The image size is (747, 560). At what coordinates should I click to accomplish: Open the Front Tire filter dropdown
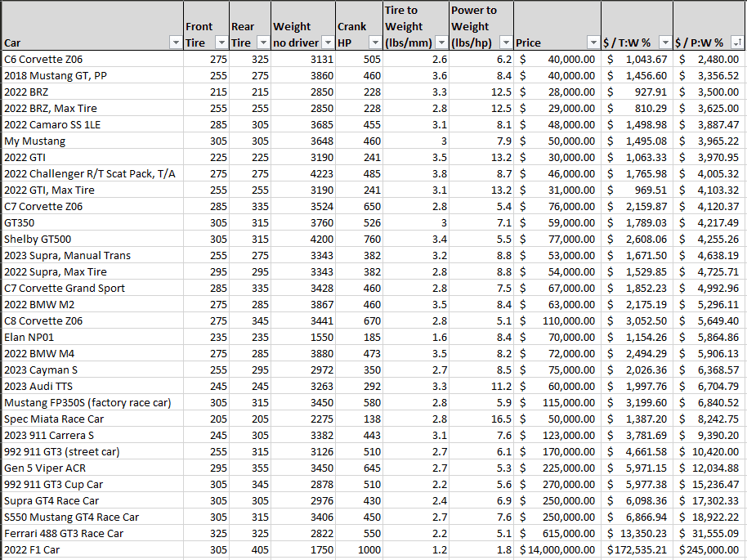click(x=221, y=43)
